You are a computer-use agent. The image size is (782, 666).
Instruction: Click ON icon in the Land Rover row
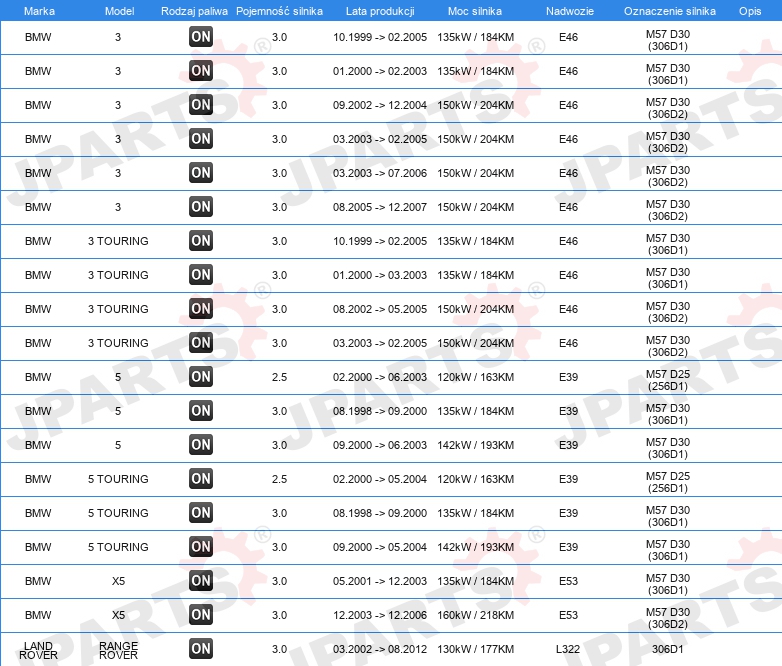(x=201, y=649)
